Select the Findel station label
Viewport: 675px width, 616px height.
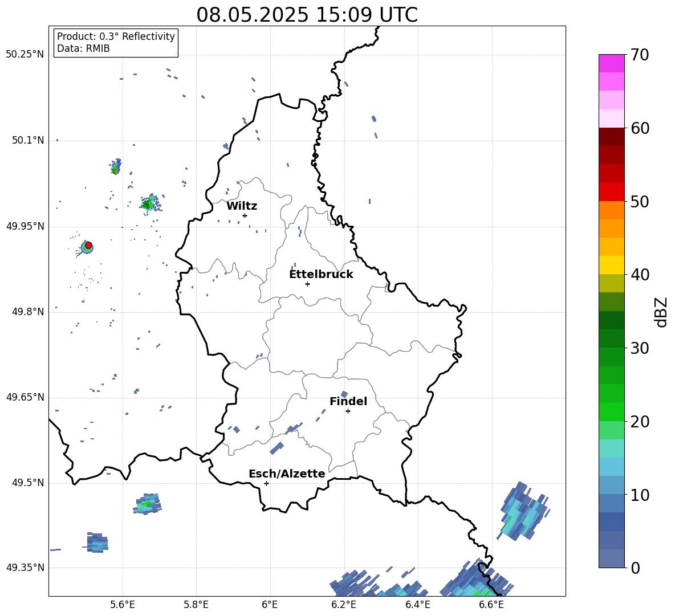(x=348, y=401)
